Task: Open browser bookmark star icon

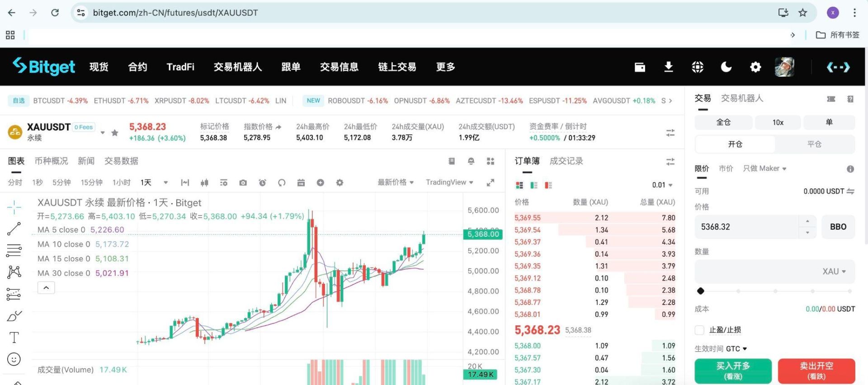Action: (x=802, y=13)
